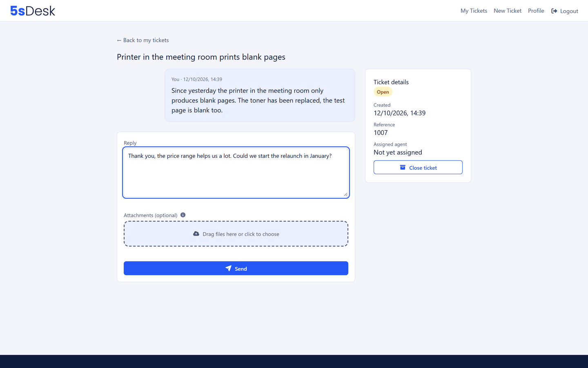
Task: Click the ticket title about blank pages
Action: (201, 57)
